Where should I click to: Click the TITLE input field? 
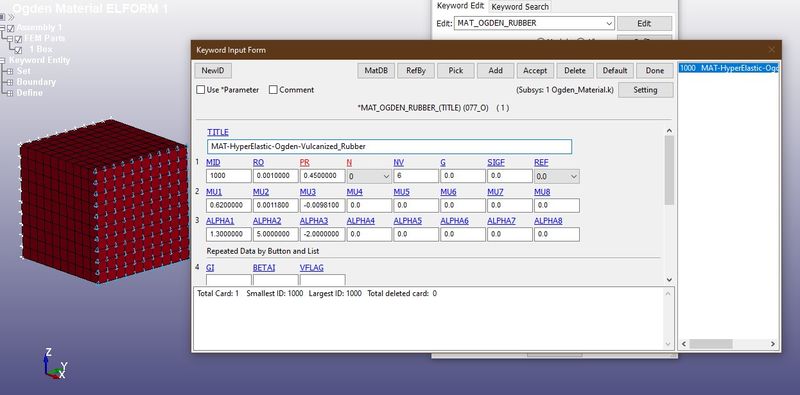pyautogui.click(x=389, y=146)
